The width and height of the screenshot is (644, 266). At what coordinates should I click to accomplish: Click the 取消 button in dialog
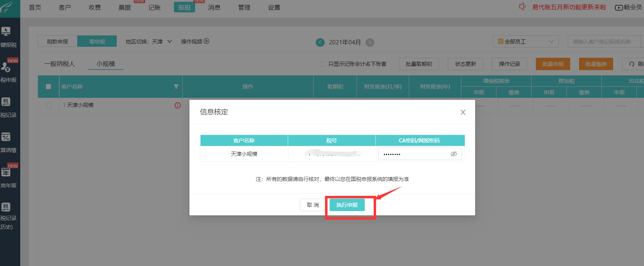pyautogui.click(x=313, y=205)
